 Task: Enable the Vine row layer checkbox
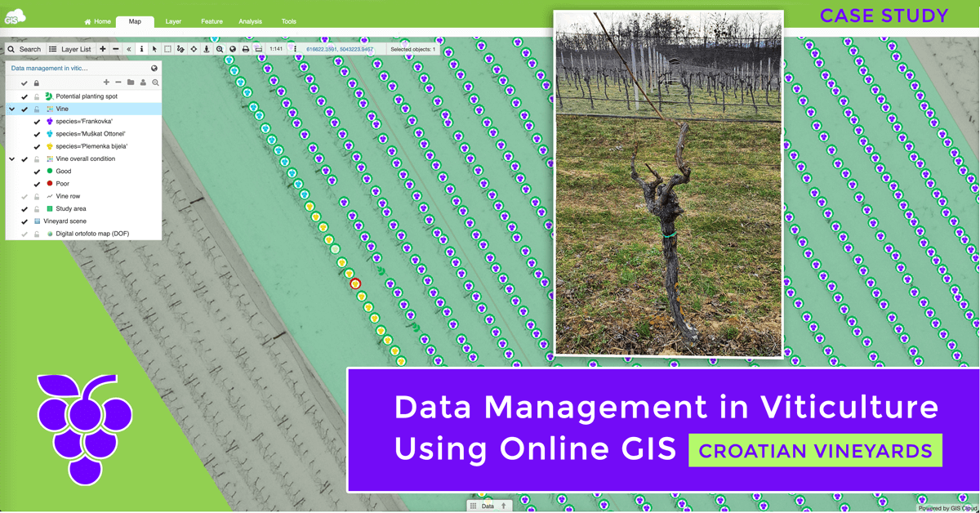[x=24, y=197]
